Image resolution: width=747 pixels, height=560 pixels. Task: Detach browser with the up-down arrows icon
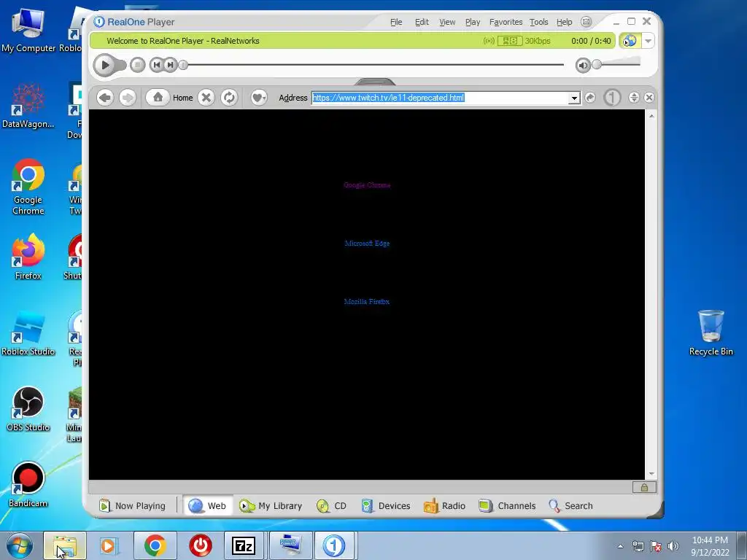pos(634,98)
